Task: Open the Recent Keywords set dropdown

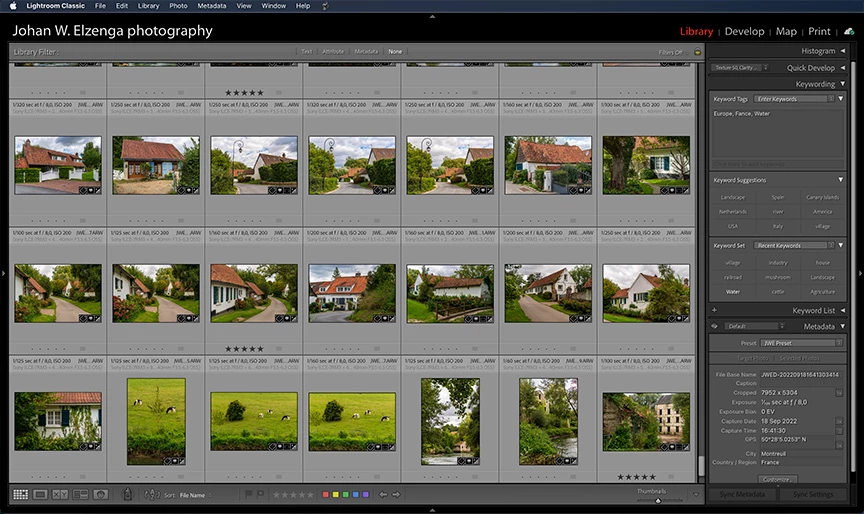Action: 794,245
